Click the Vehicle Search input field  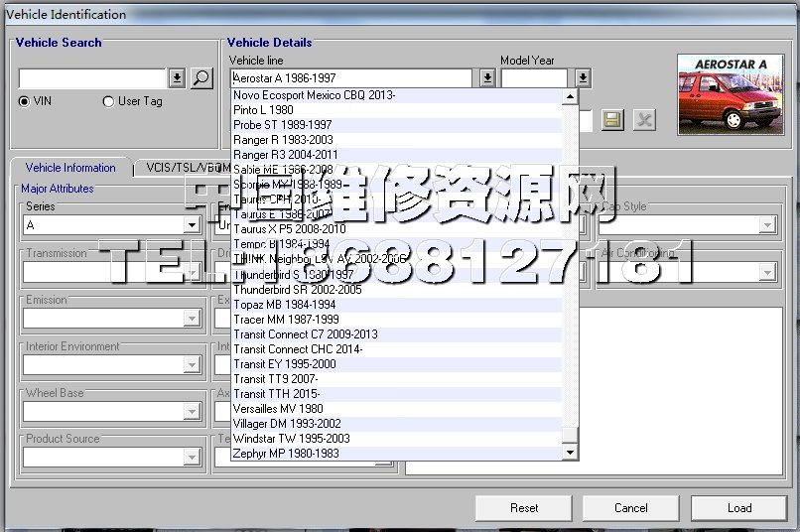coord(92,78)
